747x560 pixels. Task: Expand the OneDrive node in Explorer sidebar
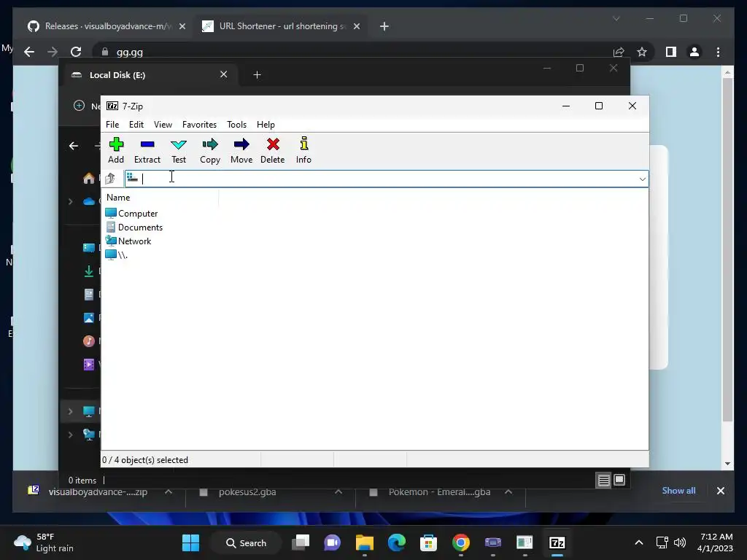click(x=71, y=201)
